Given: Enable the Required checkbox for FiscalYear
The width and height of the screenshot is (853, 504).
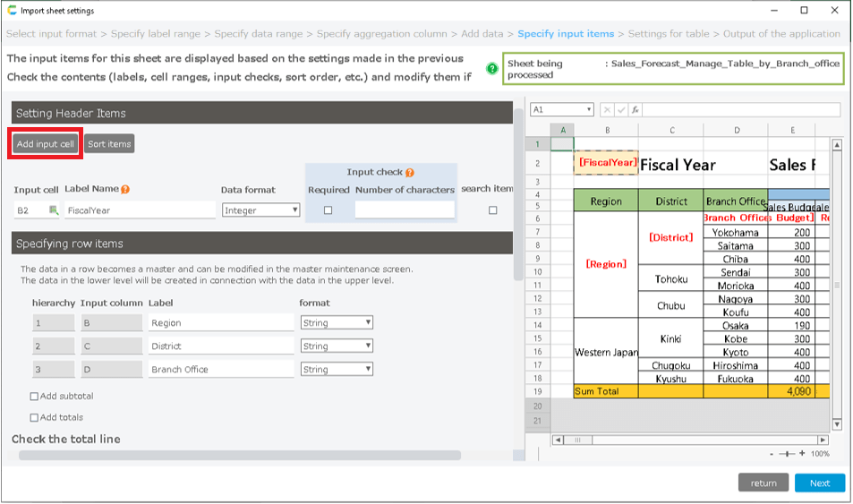Looking at the screenshot, I should click(x=328, y=210).
